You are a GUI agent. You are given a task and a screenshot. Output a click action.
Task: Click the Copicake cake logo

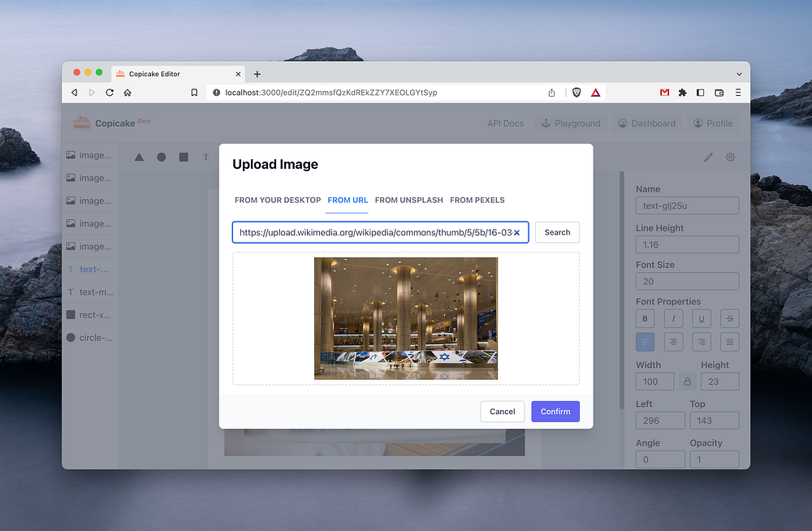point(82,123)
